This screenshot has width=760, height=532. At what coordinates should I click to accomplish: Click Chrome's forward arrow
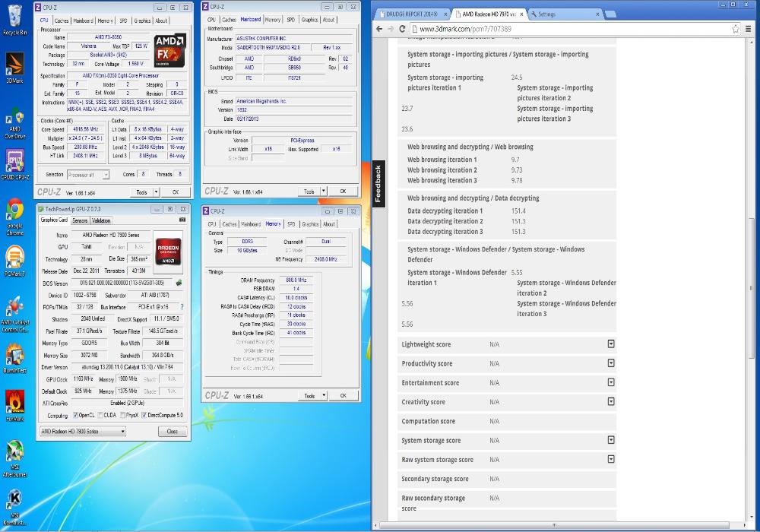(391, 29)
